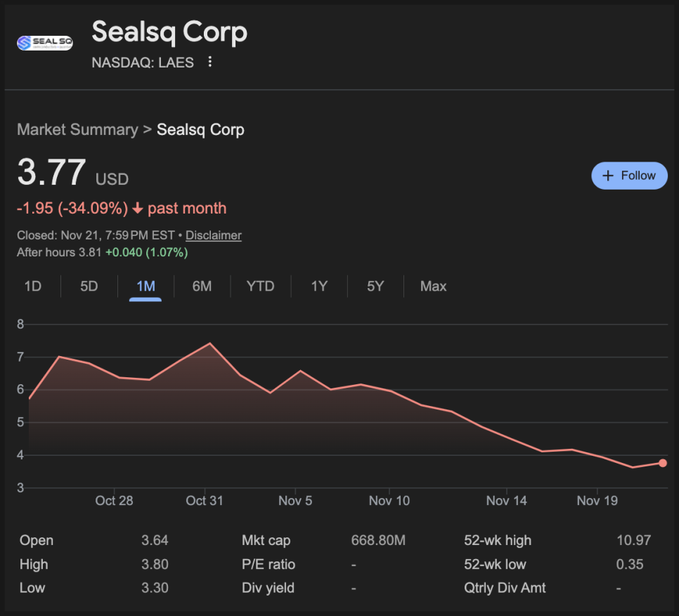Click the Mkt cap value 668.80M

pyautogui.click(x=378, y=541)
